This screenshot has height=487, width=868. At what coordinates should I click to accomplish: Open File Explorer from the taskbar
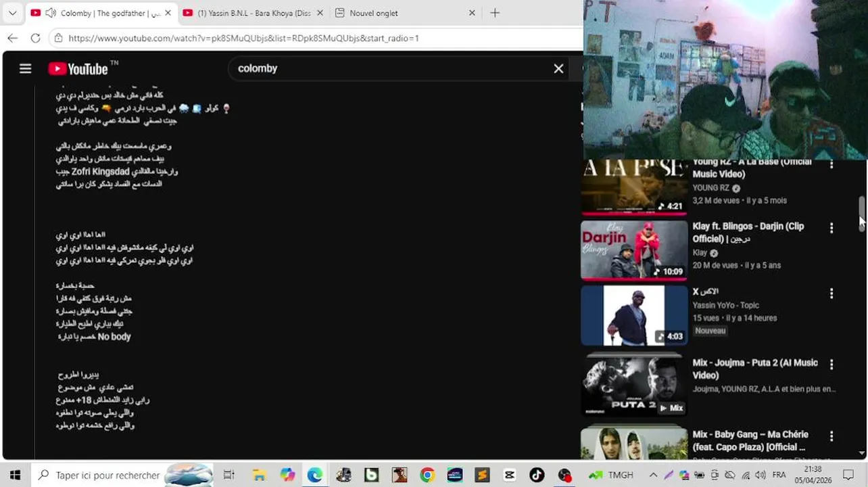click(x=259, y=476)
